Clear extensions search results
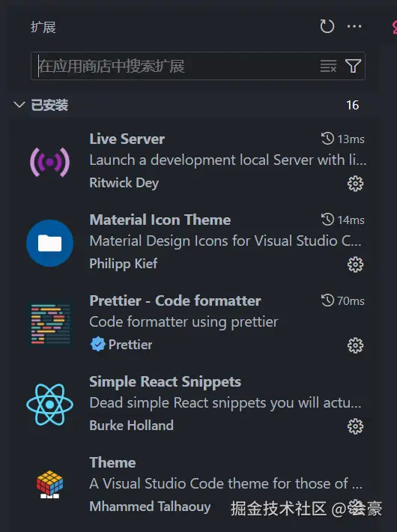This screenshot has width=397, height=532. pyautogui.click(x=328, y=66)
